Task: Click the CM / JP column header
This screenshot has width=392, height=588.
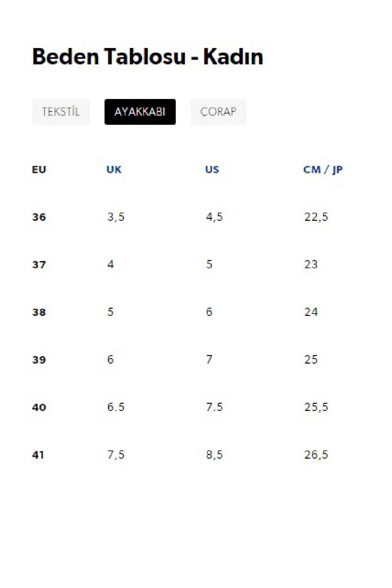Action: point(323,170)
